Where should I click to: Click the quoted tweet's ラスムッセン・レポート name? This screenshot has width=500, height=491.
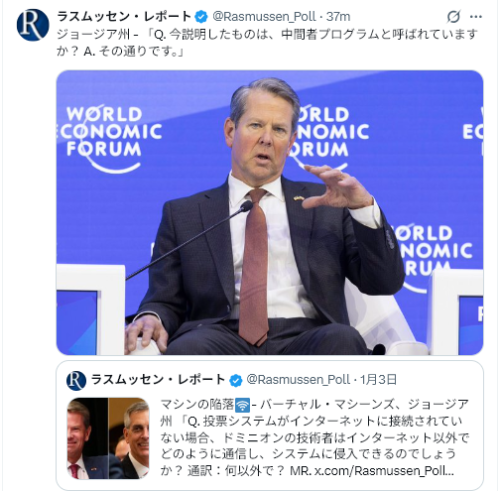coord(158,380)
